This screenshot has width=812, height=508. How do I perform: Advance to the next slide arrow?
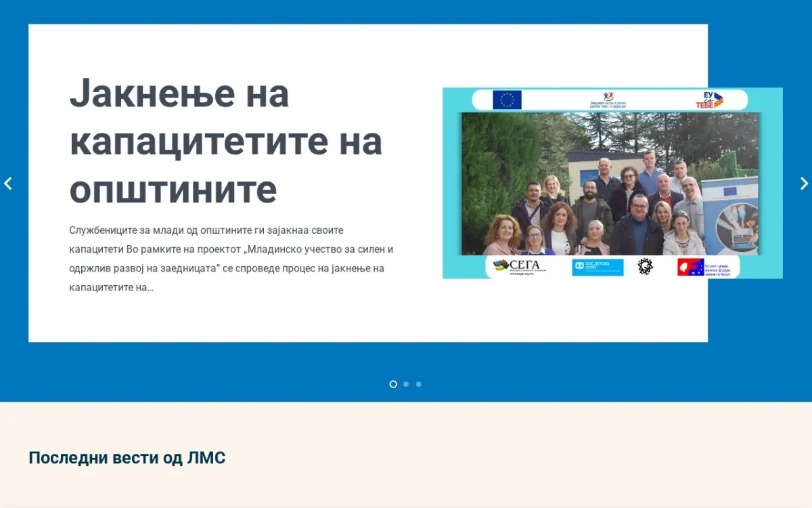804,184
